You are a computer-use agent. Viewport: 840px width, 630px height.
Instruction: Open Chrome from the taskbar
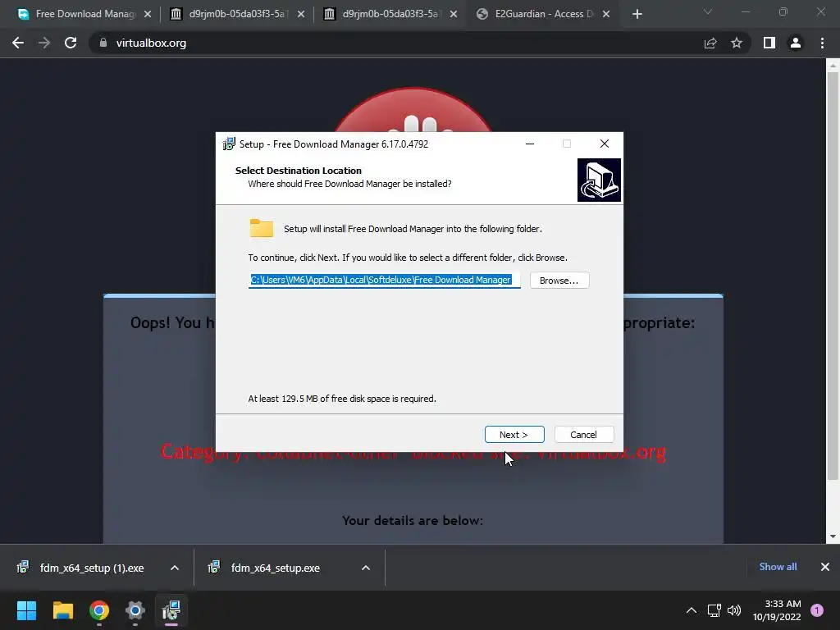point(99,610)
